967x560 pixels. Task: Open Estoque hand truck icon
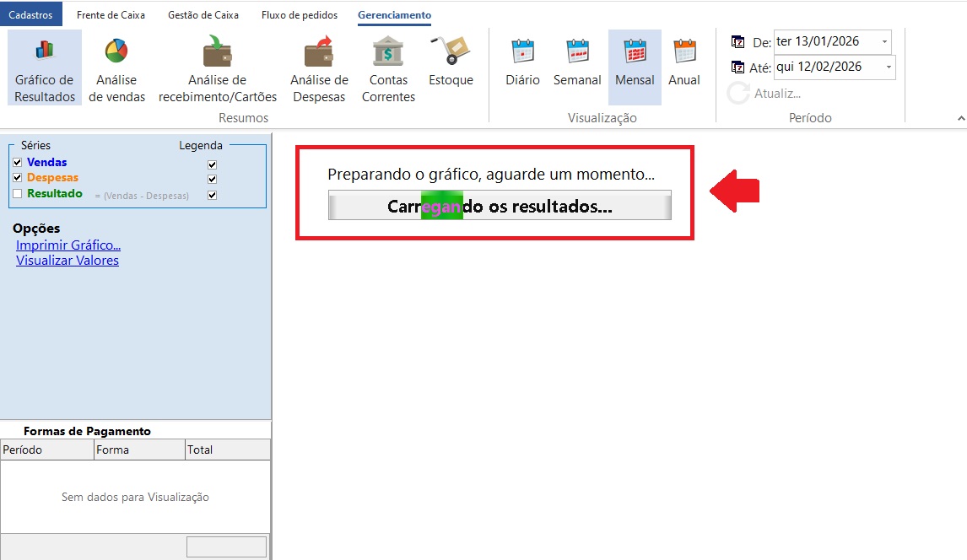click(x=451, y=52)
